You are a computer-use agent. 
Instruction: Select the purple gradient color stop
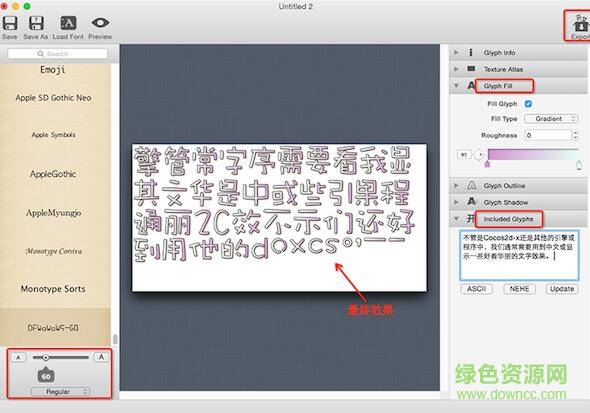pyautogui.click(x=487, y=164)
